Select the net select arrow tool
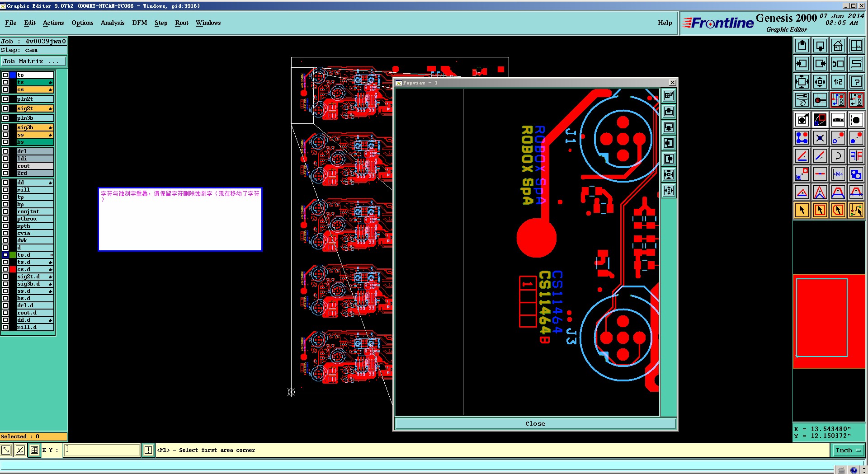The width and height of the screenshot is (868, 474). click(x=856, y=210)
